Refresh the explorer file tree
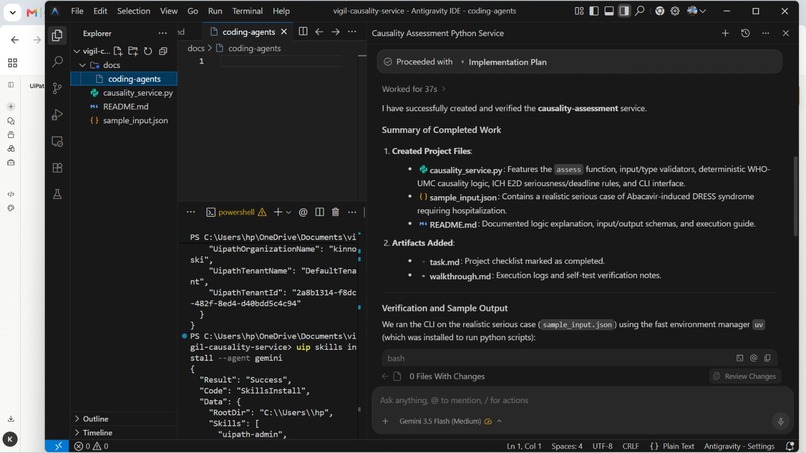Image resolution: width=806 pixels, height=453 pixels. 148,51
